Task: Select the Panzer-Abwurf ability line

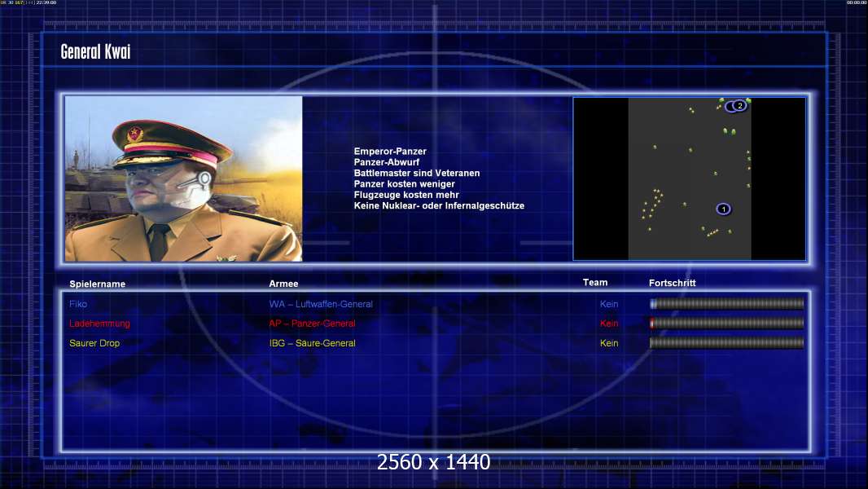Action: [x=387, y=162]
